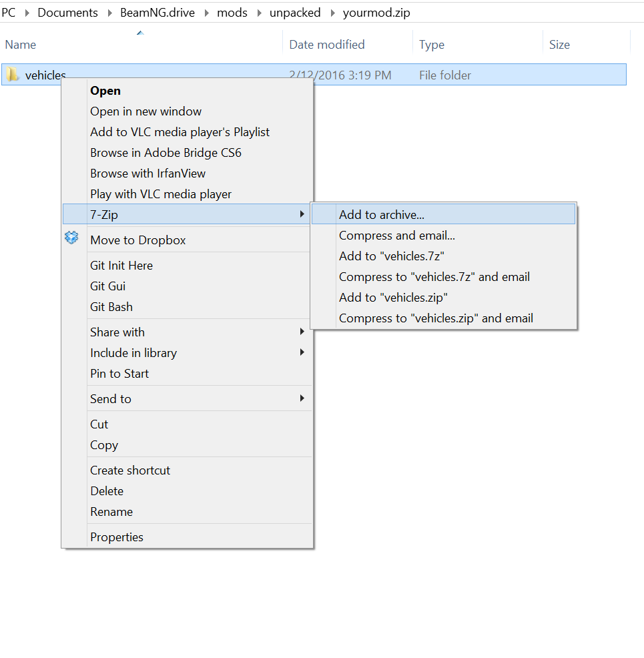Open breadcrumb arrow after unpacked
The image size is (644, 658).
coord(333,13)
